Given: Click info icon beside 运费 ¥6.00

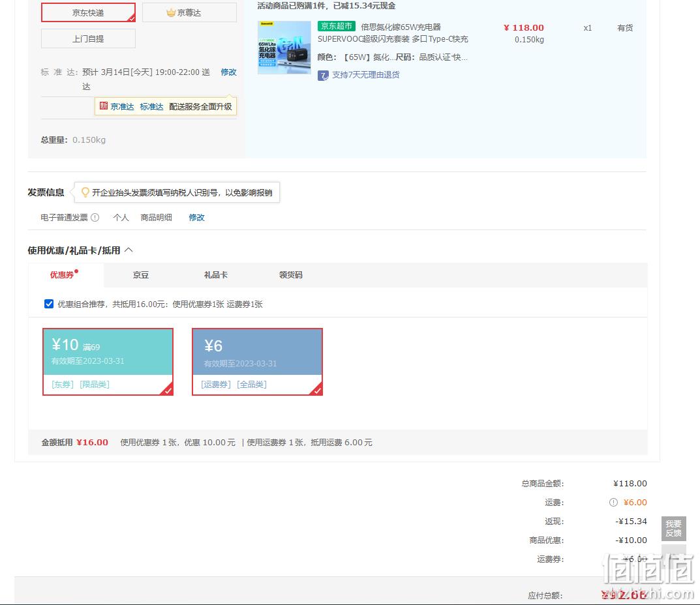Looking at the screenshot, I should [x=613, y=503].
